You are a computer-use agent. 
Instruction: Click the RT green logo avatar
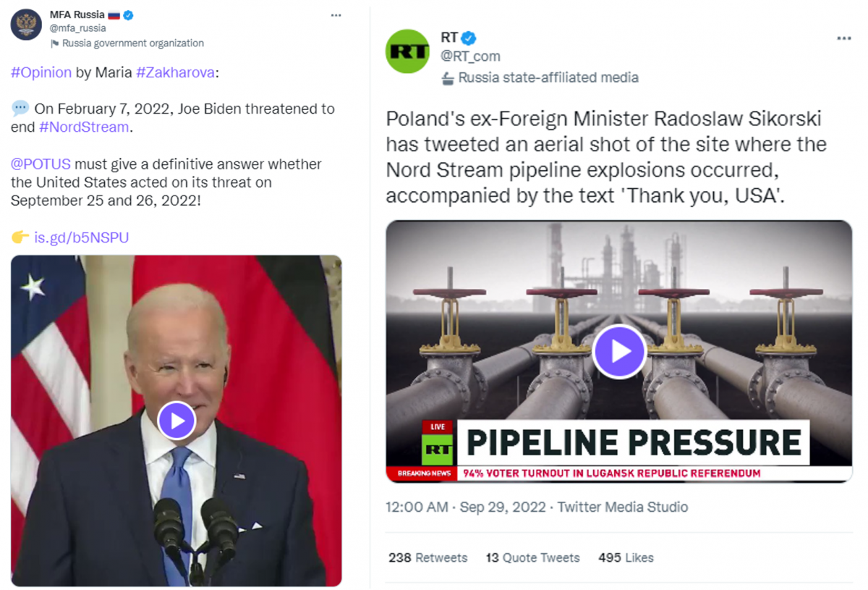[408, 51]
